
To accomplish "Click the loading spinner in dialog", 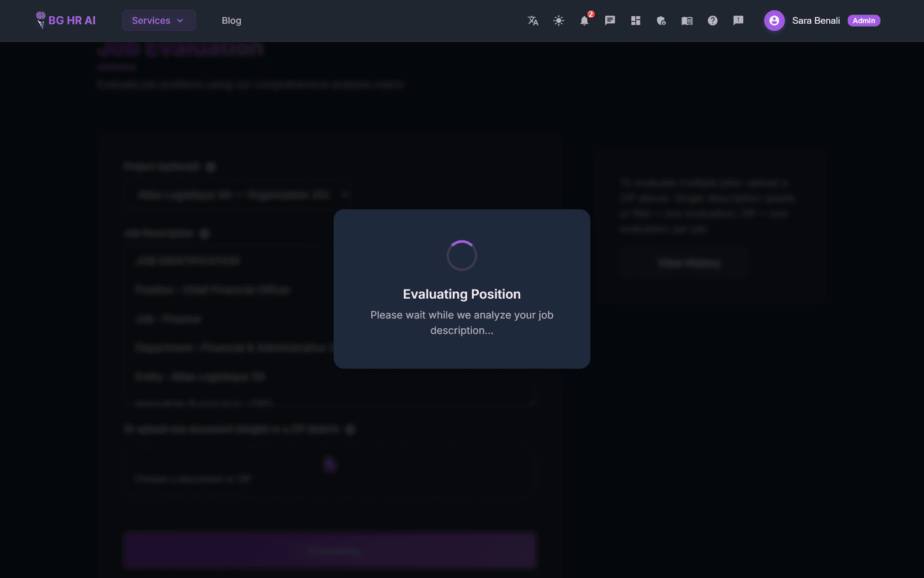I will [x=462, y=255].
